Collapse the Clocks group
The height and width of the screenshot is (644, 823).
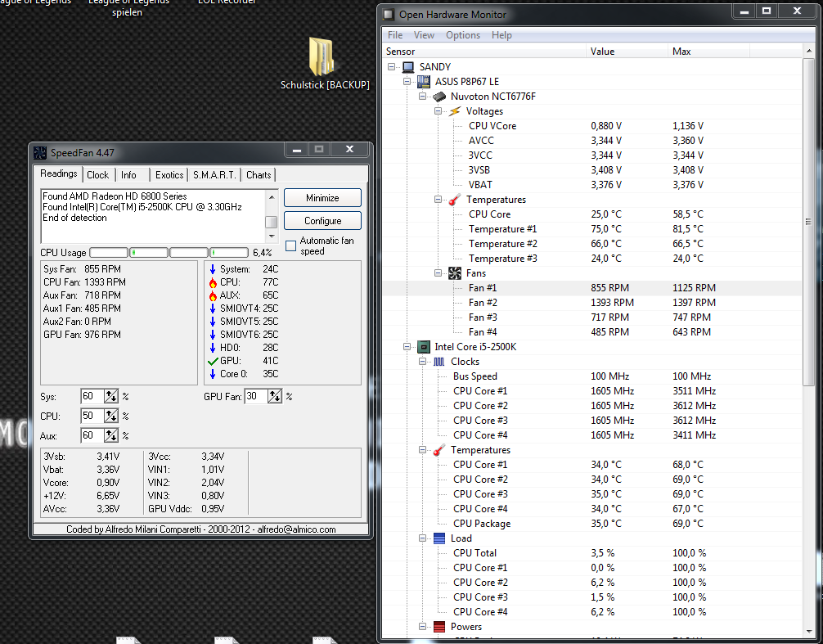click(x=422, y=362)
